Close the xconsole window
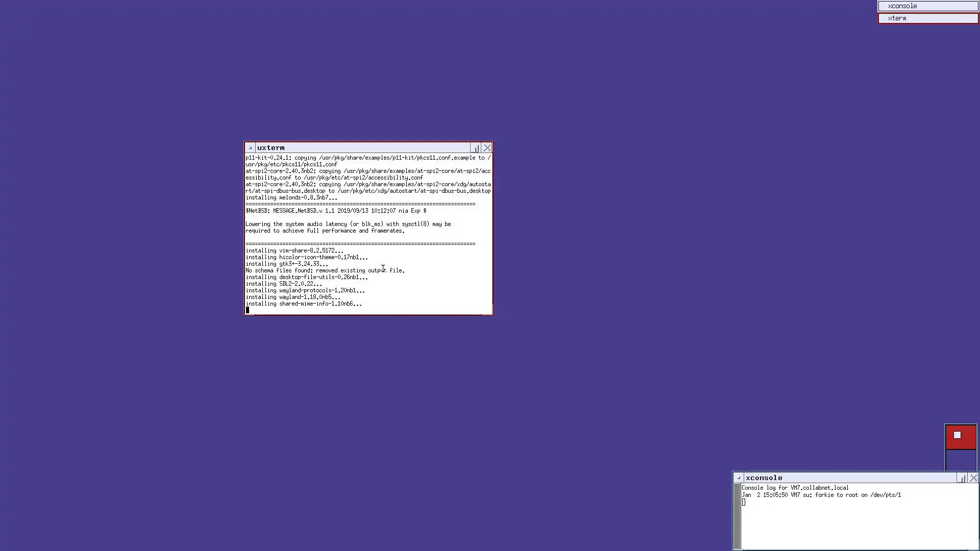This screenshot has height=551, width=980. pyautogui.click(x=973, y=478)
